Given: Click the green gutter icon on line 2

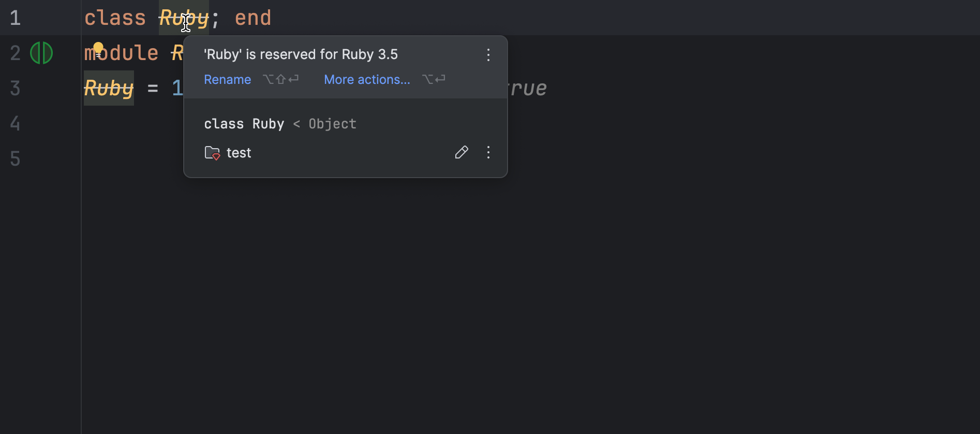Looking at the screenshot, I should point(41,53).
